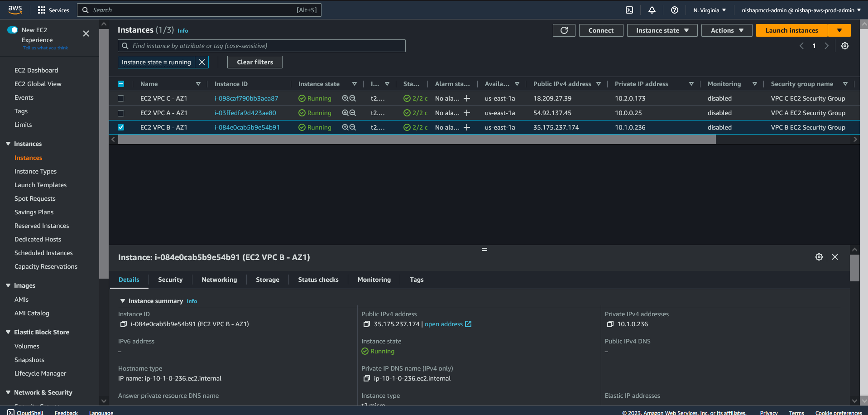The image size is (868, 415).
Task: Click the horizontal scrollbar under instances table
Action: coord(417,140)
